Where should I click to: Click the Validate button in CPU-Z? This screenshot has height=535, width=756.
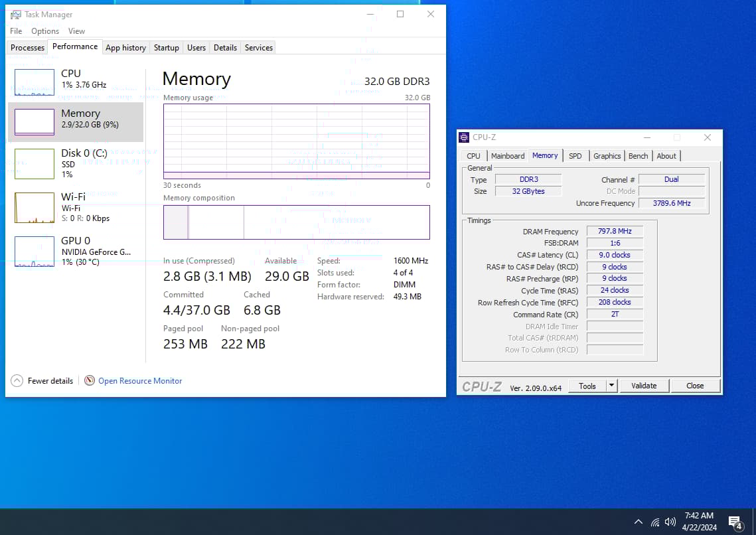[644, 385]
